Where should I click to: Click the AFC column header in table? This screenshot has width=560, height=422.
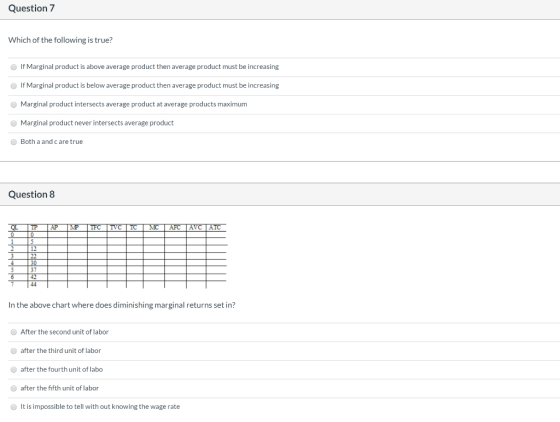(x=175, y=227)
